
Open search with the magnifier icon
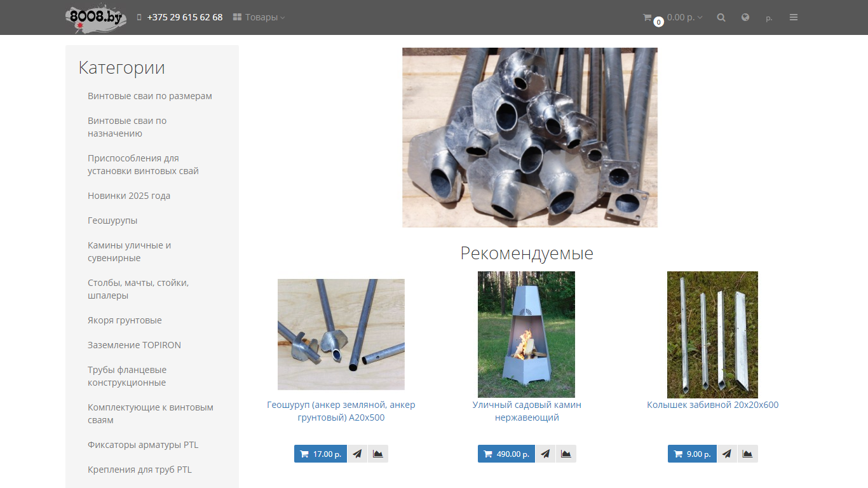click(721, 18)
